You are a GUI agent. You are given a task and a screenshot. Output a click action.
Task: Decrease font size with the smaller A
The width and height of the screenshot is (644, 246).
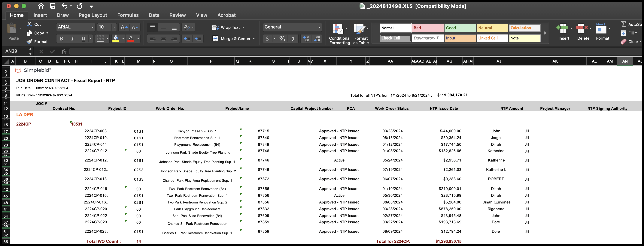(x=135, y=27)
